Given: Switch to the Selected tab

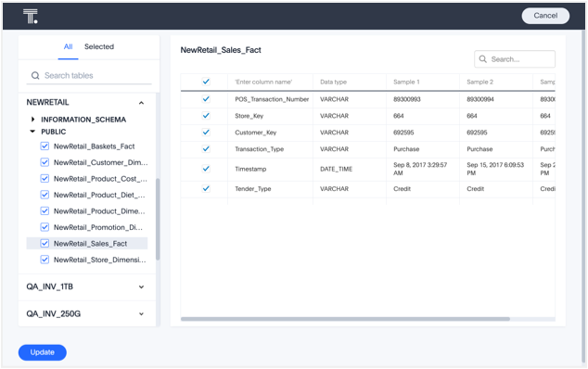Looking at the screenshot, I should [x=99, y=47].
